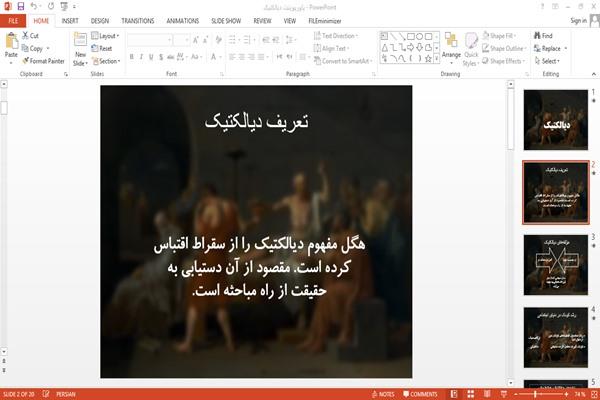Viewport: 600px width, 400px height.
Task: Open COMMENTS pane in status bar
Action: click(420, 394)
